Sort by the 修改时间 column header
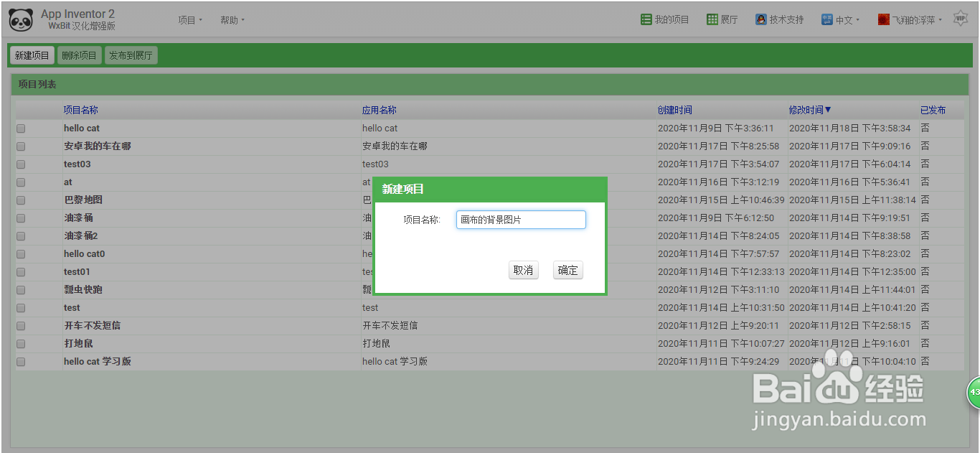 [x=809, y=109]
